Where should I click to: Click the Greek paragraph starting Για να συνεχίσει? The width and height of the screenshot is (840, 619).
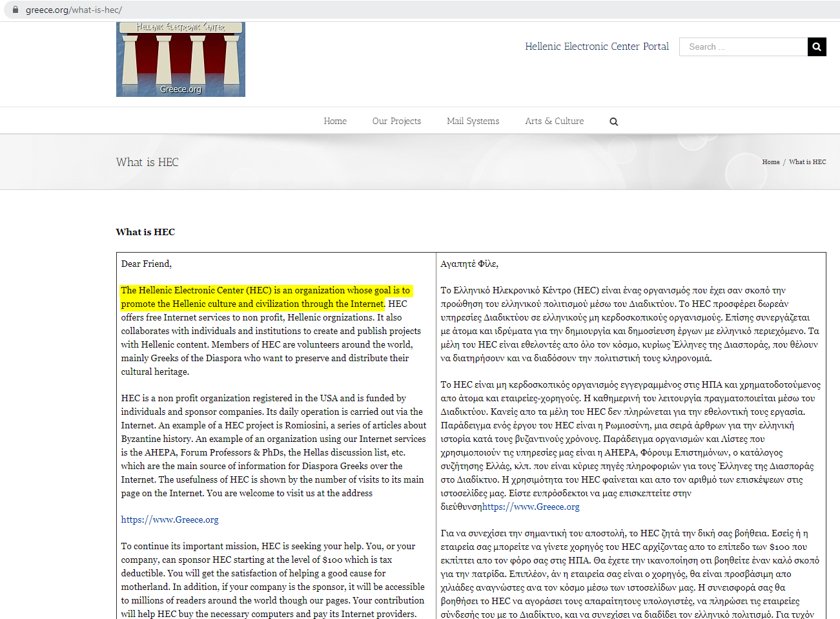pos(630,574)
